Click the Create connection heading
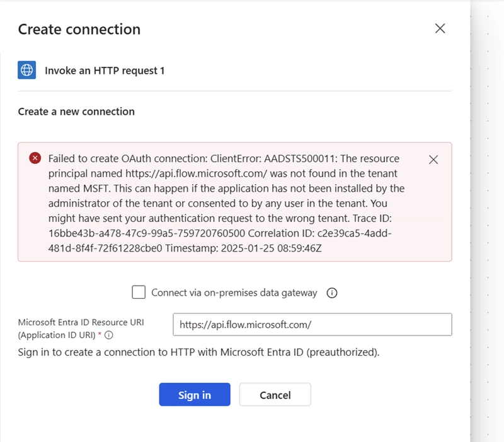504x442 pixels. 79,29
